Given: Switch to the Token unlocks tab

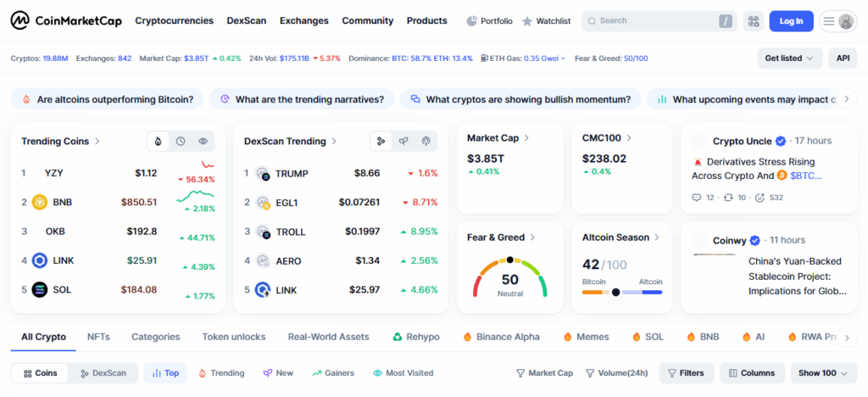Looking at the screenshot, I should point(234,337).
